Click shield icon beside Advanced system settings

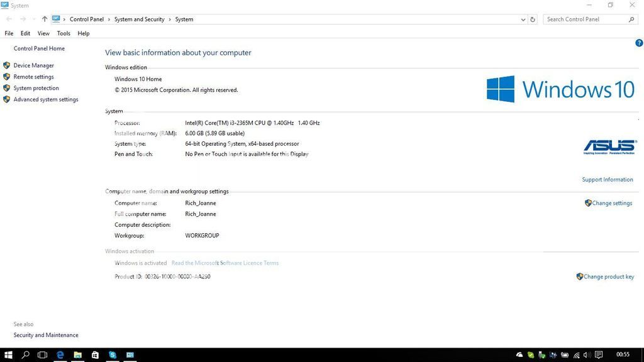point(6,99)
